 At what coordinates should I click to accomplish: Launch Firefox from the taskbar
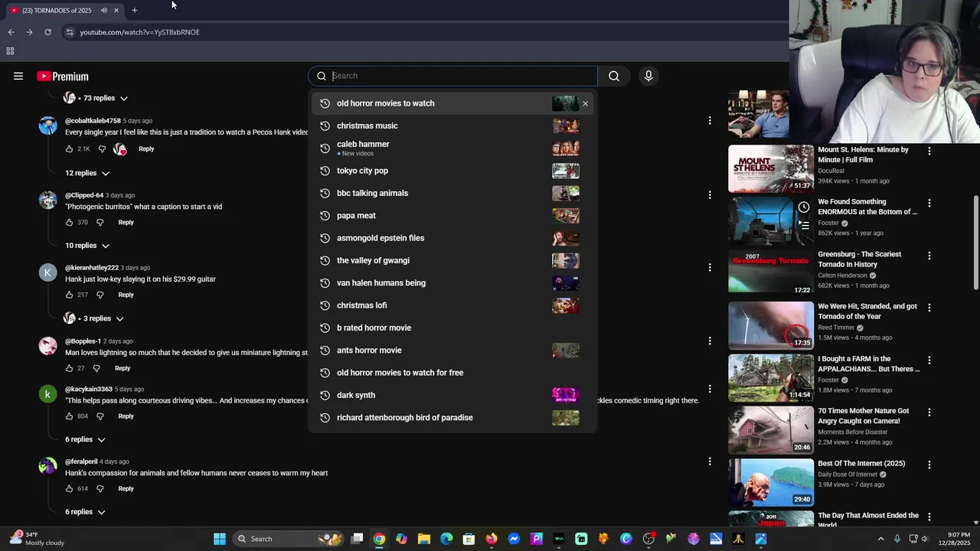[x=492, y=539]
